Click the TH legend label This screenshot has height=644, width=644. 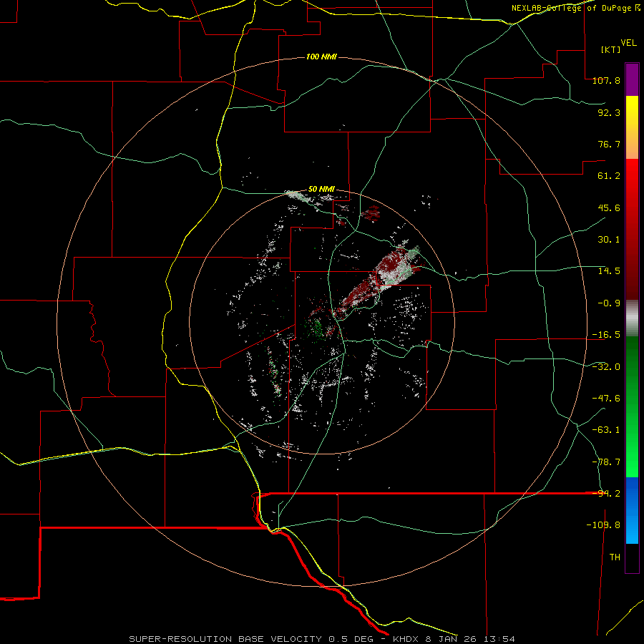tap(615, 557)
